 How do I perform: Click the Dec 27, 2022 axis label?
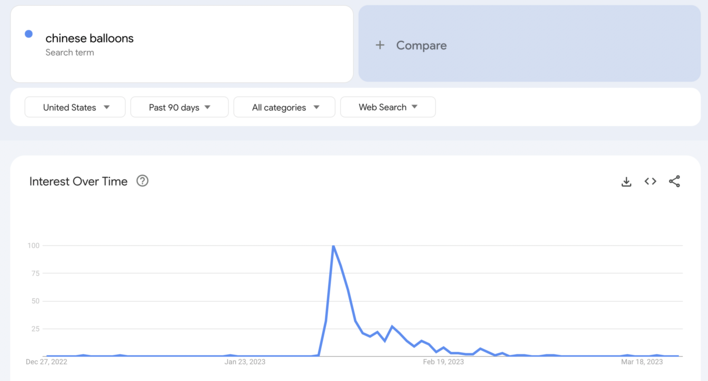pyautogui.click(x=47, y=362)
